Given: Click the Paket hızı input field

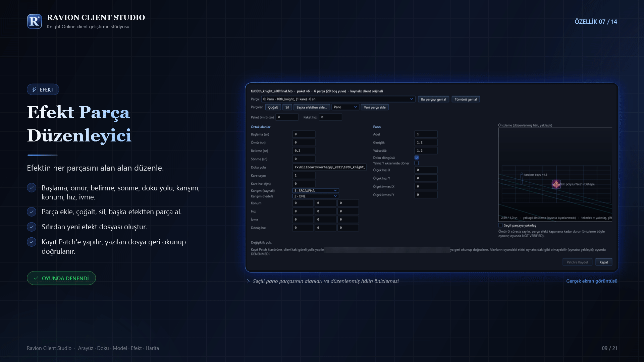Looking at the screenshot, I should [330, 117].
